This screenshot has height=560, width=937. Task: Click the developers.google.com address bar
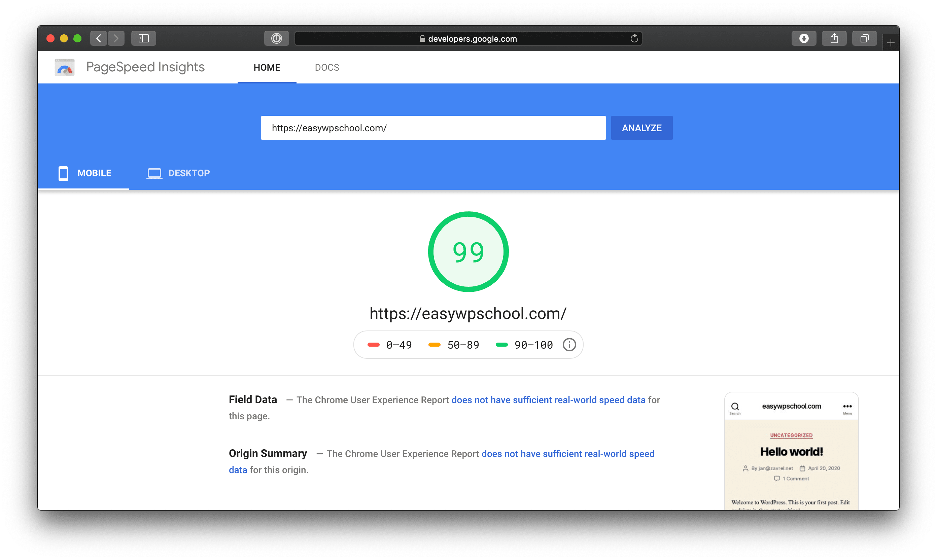pyautogui.click(x=468, y=38)
